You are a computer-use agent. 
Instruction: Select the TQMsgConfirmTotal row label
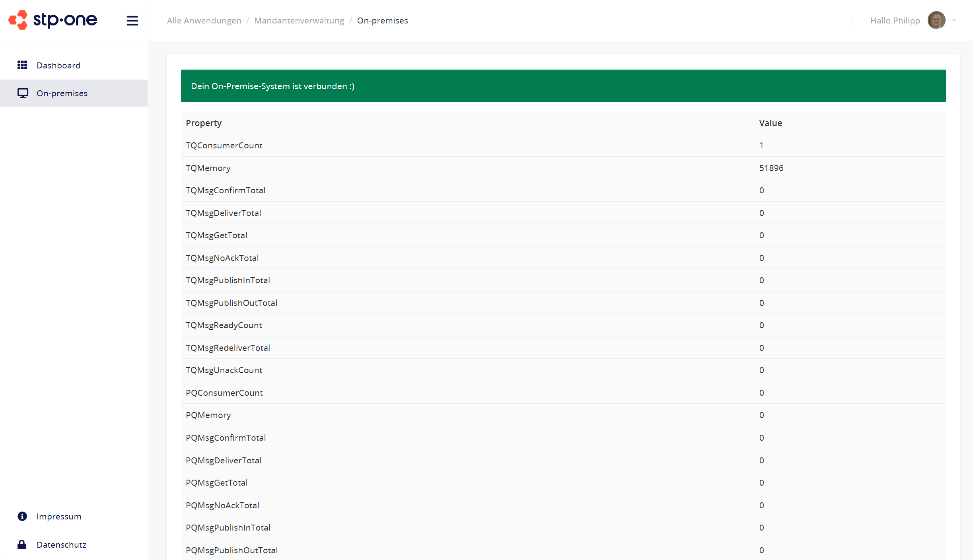(226, 191)
